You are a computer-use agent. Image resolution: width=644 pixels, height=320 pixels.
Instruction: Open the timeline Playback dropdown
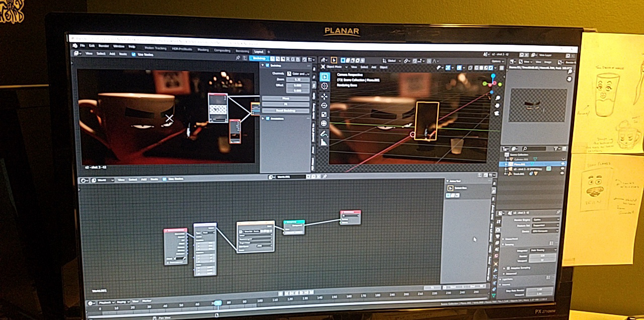[x=106, y=302]
